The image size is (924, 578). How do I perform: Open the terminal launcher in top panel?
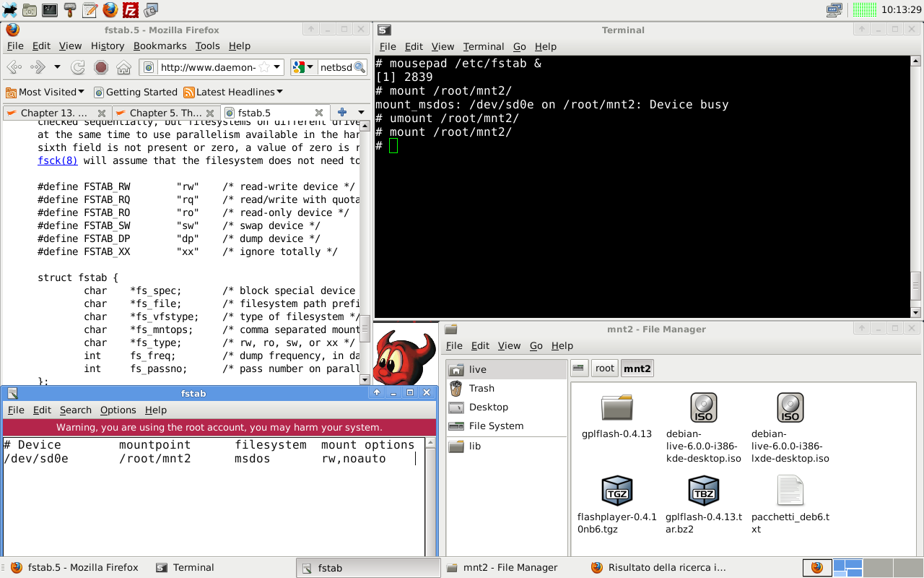50,10
